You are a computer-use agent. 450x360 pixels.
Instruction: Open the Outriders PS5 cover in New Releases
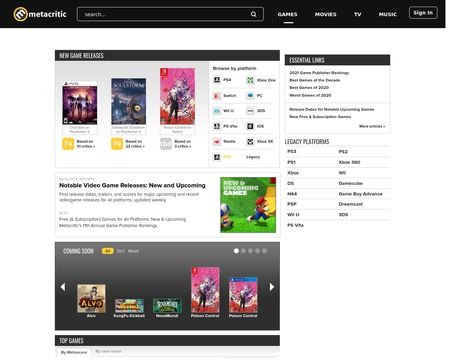coord(80,103)
